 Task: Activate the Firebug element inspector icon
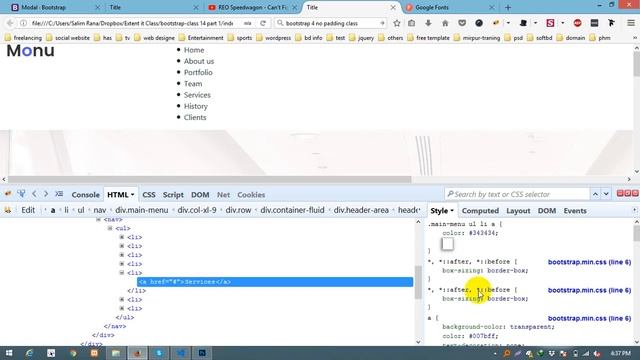21,194
